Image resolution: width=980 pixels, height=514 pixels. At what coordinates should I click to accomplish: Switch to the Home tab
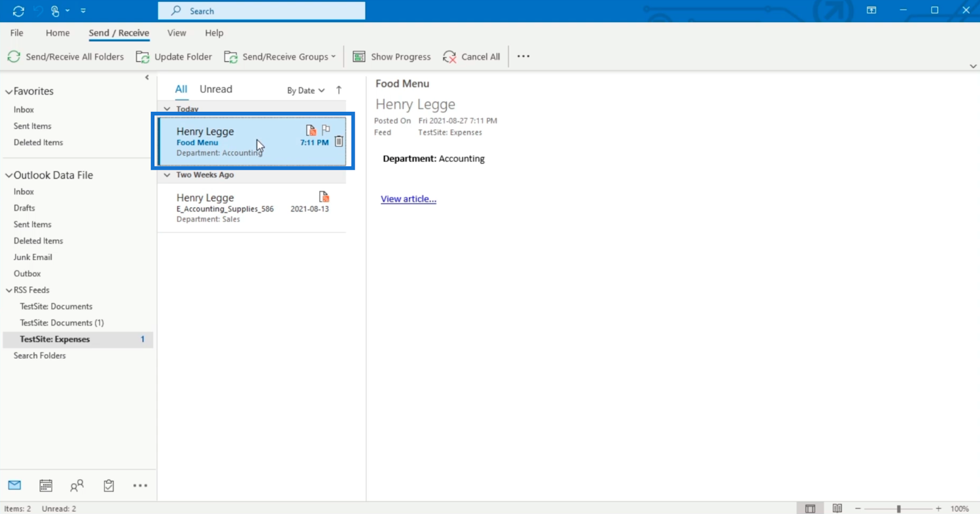click(x=58, y=33)
